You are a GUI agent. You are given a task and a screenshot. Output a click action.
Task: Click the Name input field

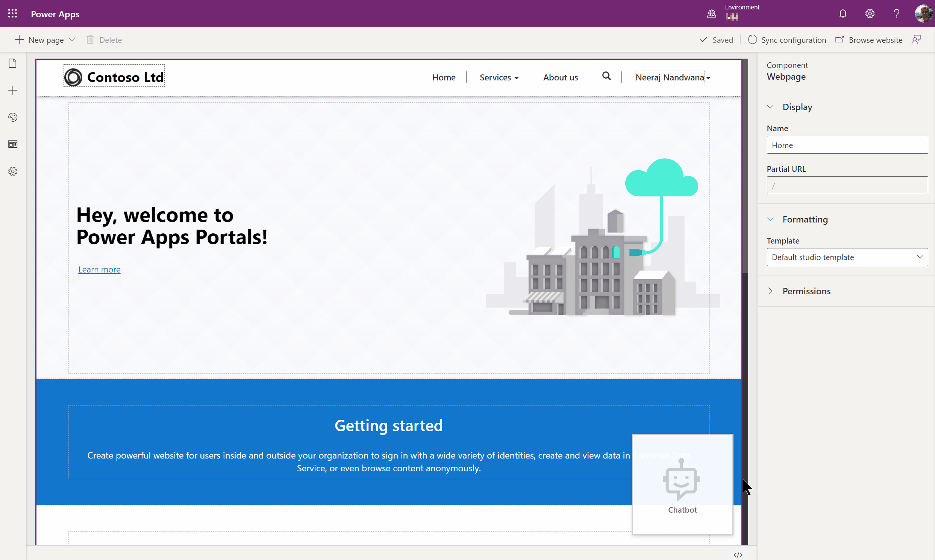[x=847, y=145]
